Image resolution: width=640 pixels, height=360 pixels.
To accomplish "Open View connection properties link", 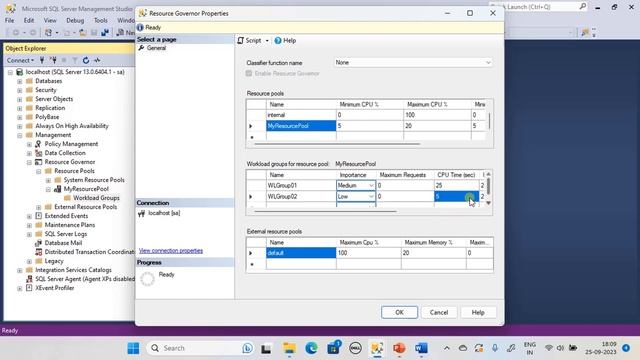I will click(171, 251).
